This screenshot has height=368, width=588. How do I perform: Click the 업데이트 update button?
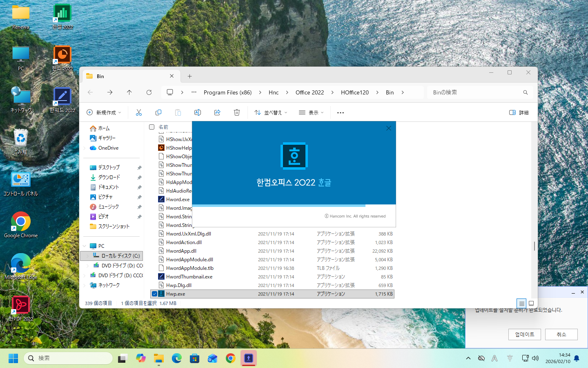pos(524,334)
